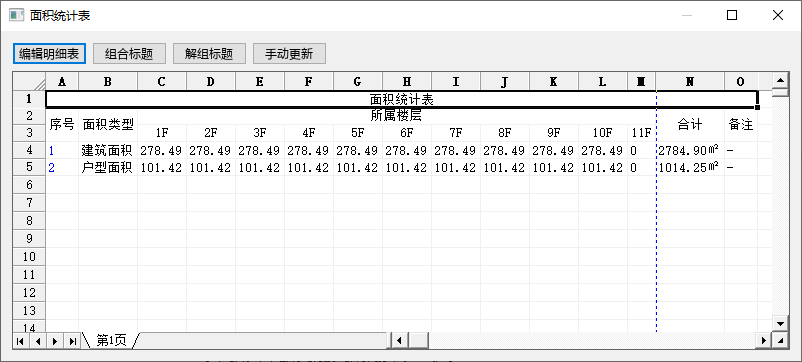
Task: Click vertical scrollbar down arrow
Action: pos(780,323)
